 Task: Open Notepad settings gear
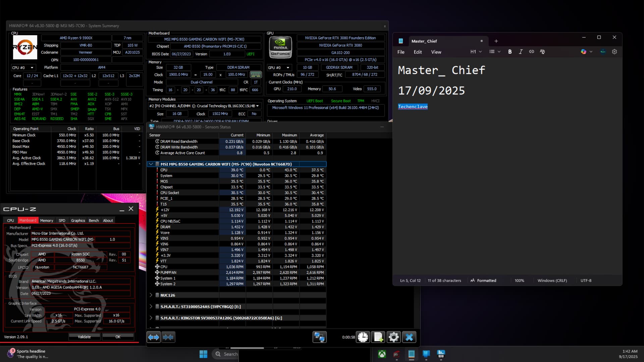point(614,52)
